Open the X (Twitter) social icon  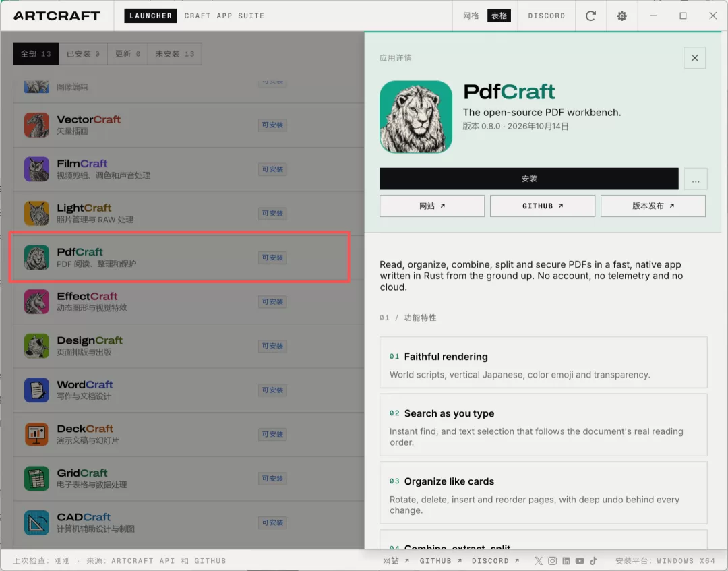(x=539, y=561)
